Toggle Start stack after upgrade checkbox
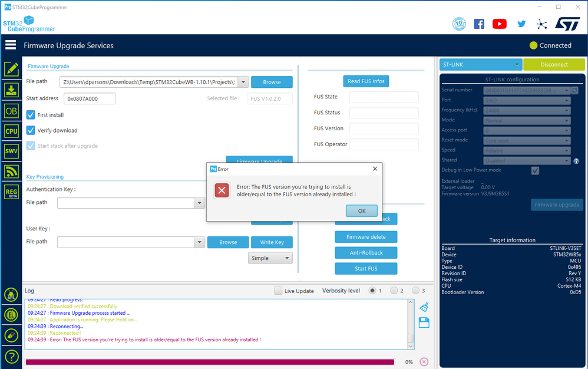The width and height of the screenshot is (588, 369). pos(31,146)
